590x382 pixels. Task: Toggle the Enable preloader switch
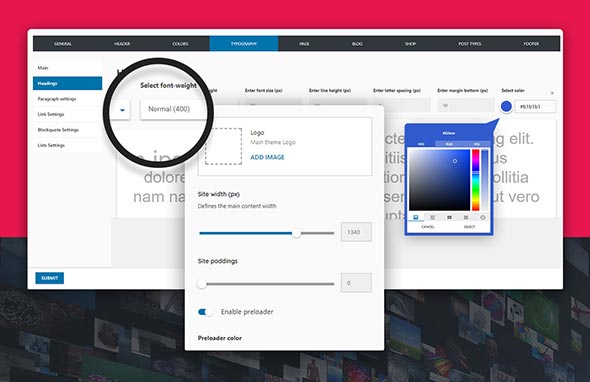tap(205, 312)
